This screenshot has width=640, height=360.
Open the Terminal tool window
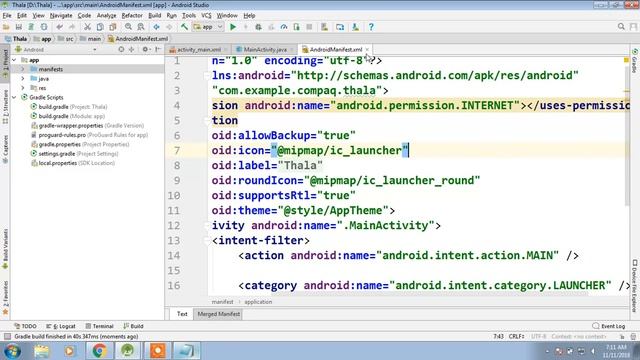coord(99,326)
